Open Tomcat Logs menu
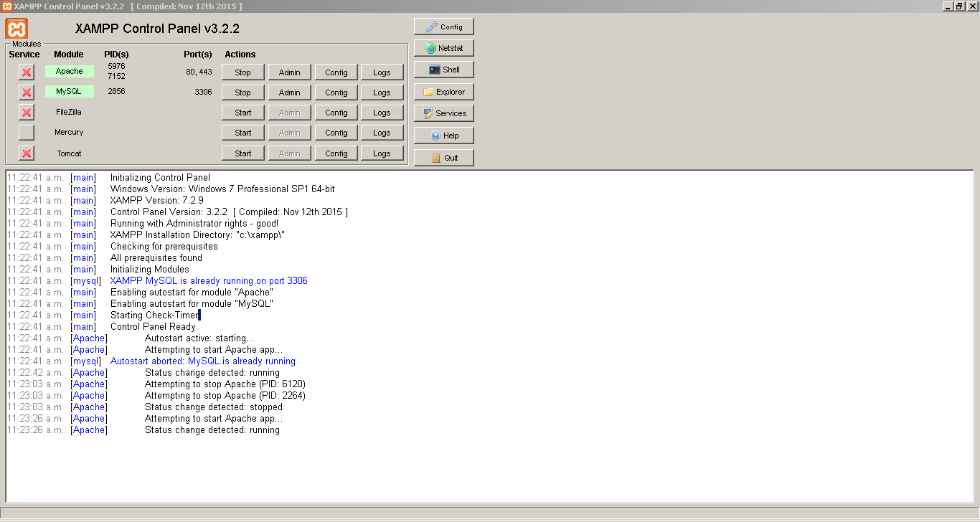The width and height of the screenshot is (980, 522). click(382, 153)
